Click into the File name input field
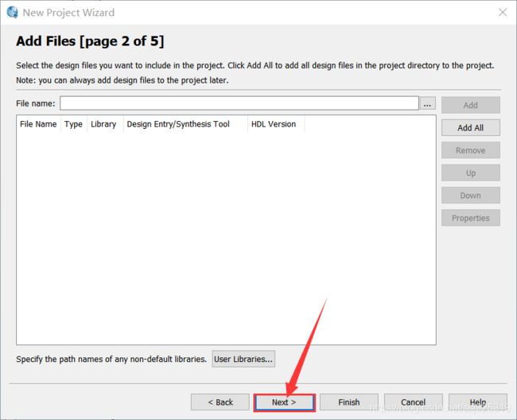Screen dimensions: 517x420 click(239, 103)
